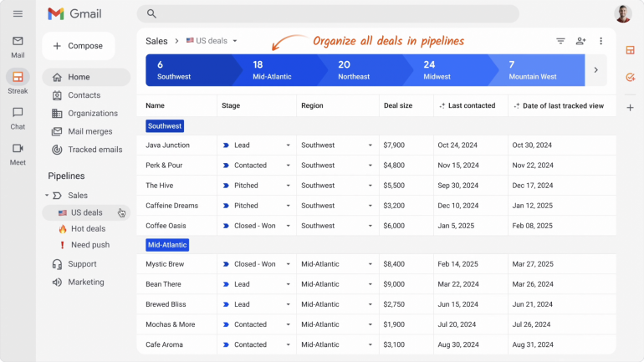
Task: Focus the Gmail search field
Action: (328, 14)
